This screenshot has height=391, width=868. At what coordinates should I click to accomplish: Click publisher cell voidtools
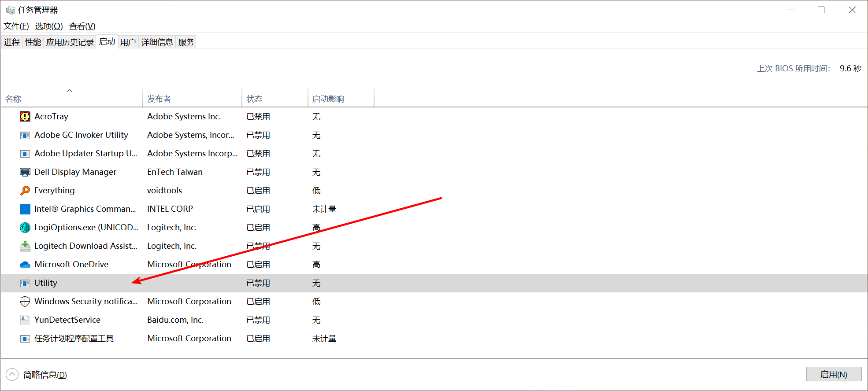click(164, 190)
